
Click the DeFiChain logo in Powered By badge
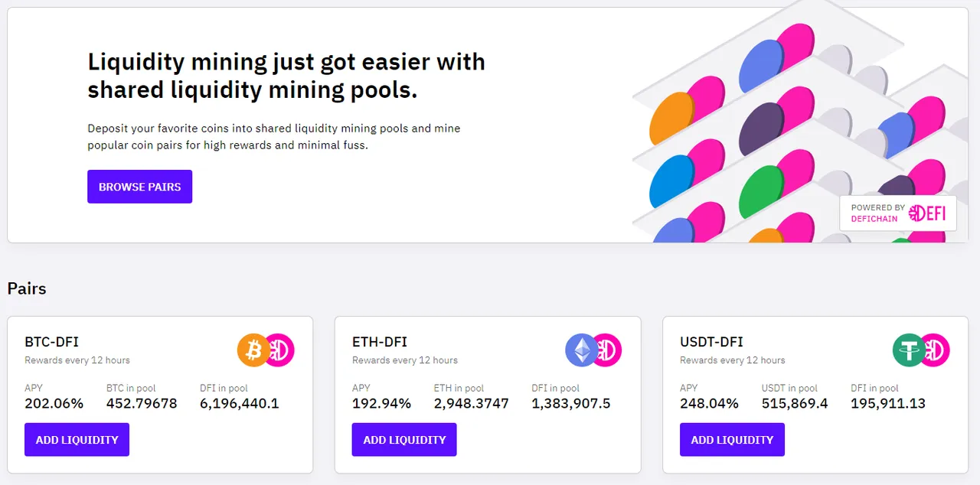coord(927,213)
